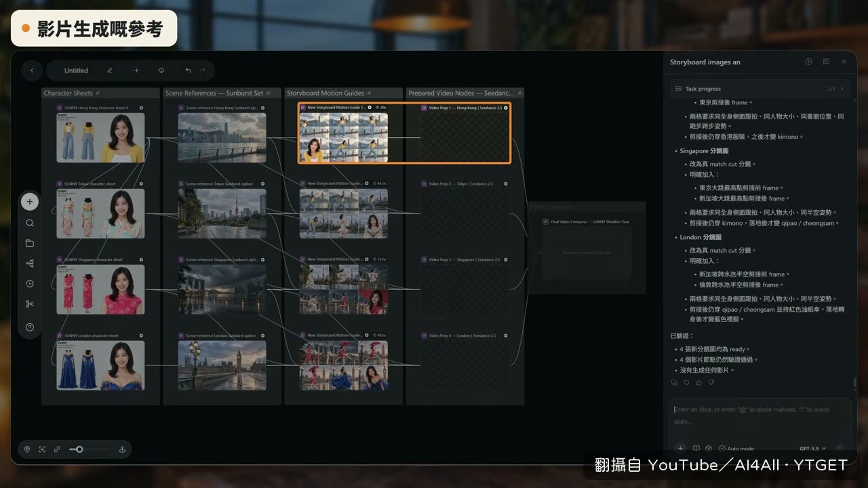Image resolution: width=868 pixels, height=488 pixels.
Task: Toggle Auto mode in chat input
Action: pos(736,449)
